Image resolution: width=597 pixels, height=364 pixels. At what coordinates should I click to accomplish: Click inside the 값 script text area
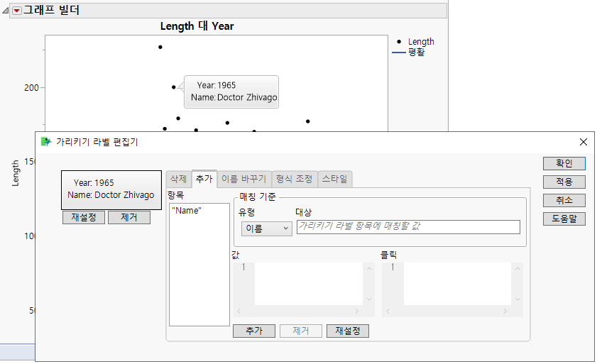[x=308, y=284]
